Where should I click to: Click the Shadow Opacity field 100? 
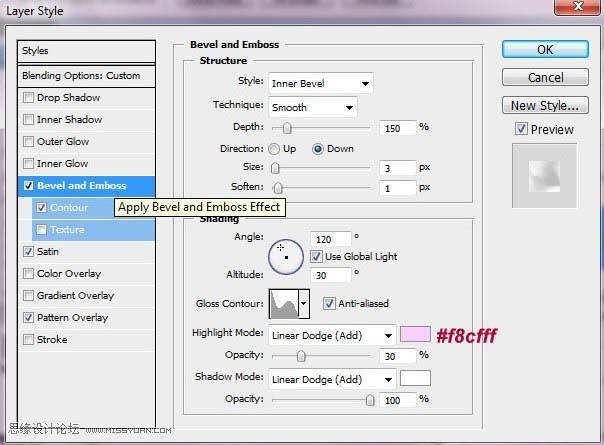[x=398, y=400]
